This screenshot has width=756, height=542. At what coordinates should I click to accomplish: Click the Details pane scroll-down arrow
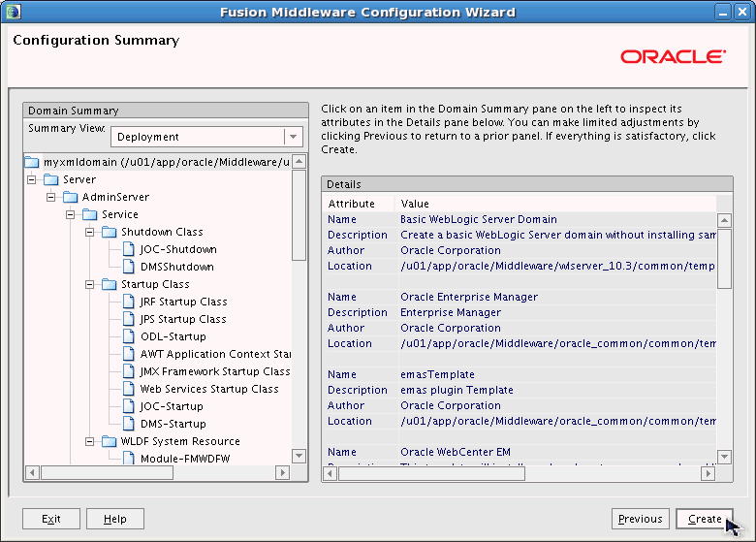tap(724, 456)
